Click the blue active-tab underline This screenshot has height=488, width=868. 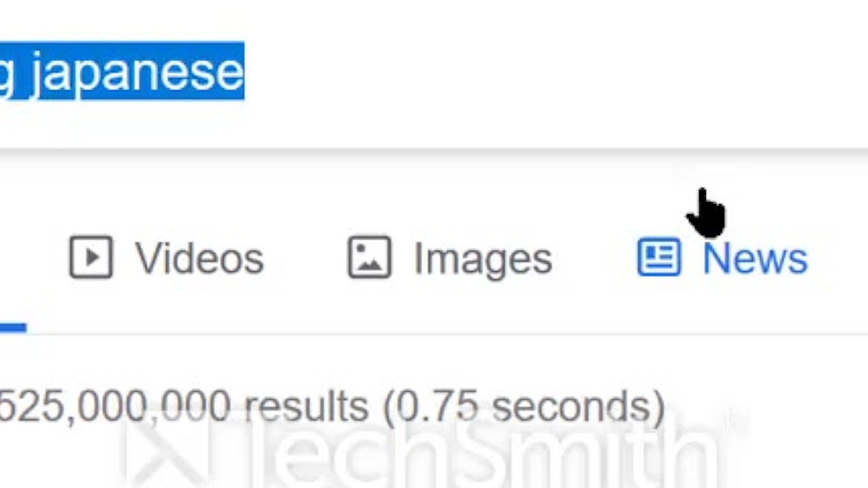coord(12,328)
